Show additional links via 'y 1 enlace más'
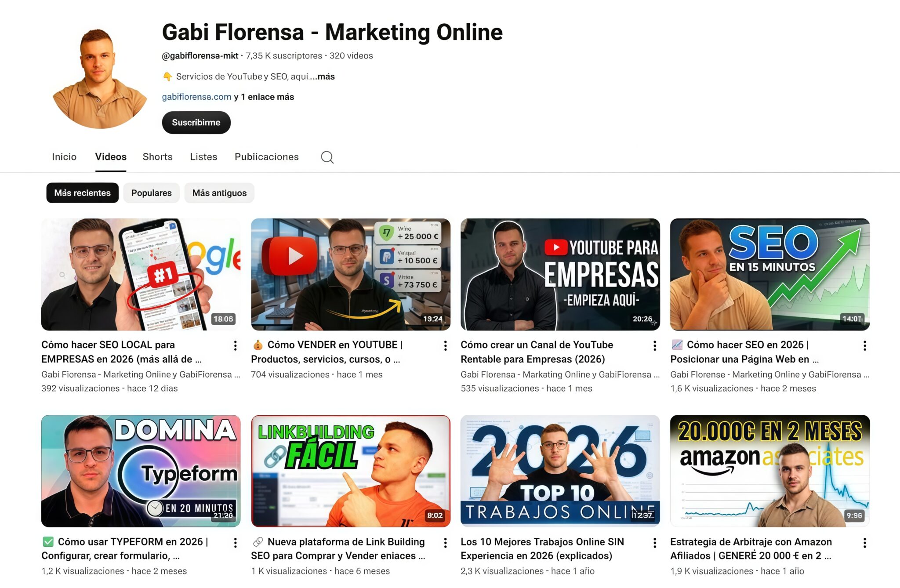The height and width of the screenshot is (588, 900). [264, 97]
